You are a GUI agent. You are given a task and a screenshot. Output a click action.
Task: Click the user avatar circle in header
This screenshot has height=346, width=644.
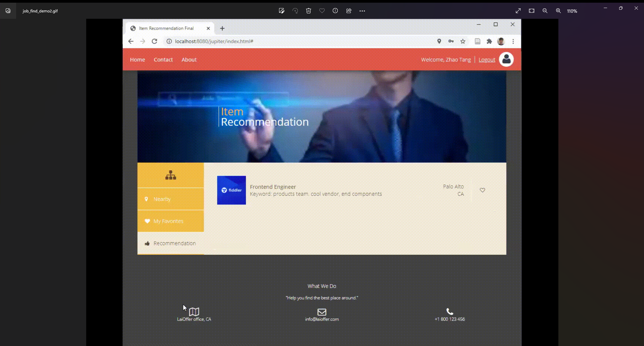pos(506,59)
